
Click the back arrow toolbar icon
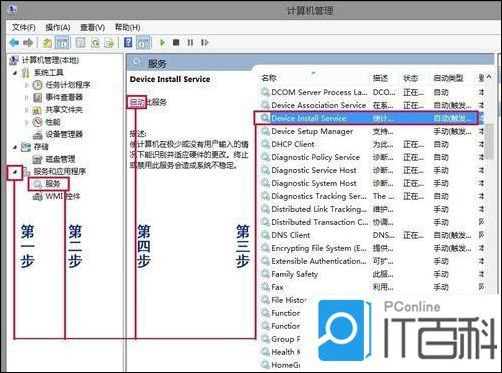click(x=14, y=43)
